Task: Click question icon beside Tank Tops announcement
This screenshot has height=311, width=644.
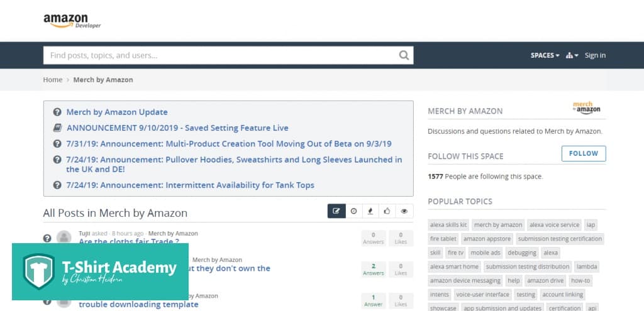Action: 57,185
